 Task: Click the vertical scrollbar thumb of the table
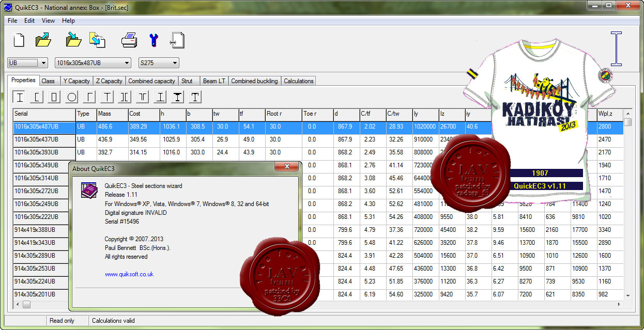click(628, 122)
